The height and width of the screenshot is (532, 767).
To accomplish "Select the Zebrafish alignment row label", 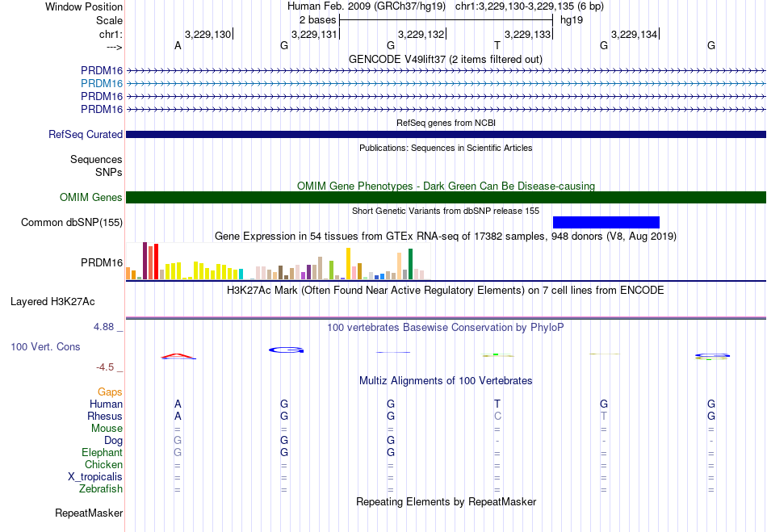I will pos(101,488).
